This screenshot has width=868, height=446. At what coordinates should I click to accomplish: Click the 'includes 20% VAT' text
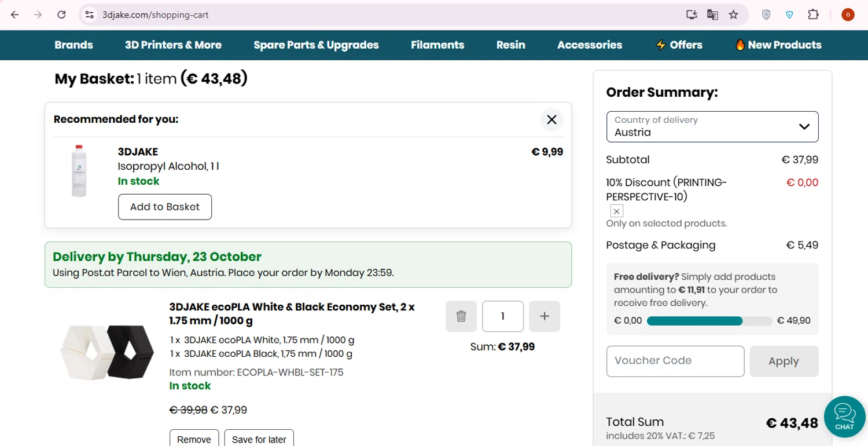[x=660, y=436]
